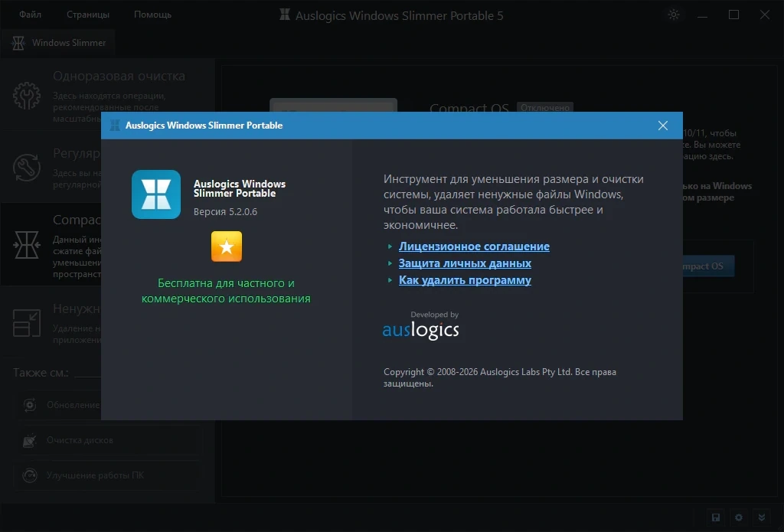Viewport: 784px width, 532px height.
Task: Select the Windows Slimmer tab
Action: (x=58, y=43)
